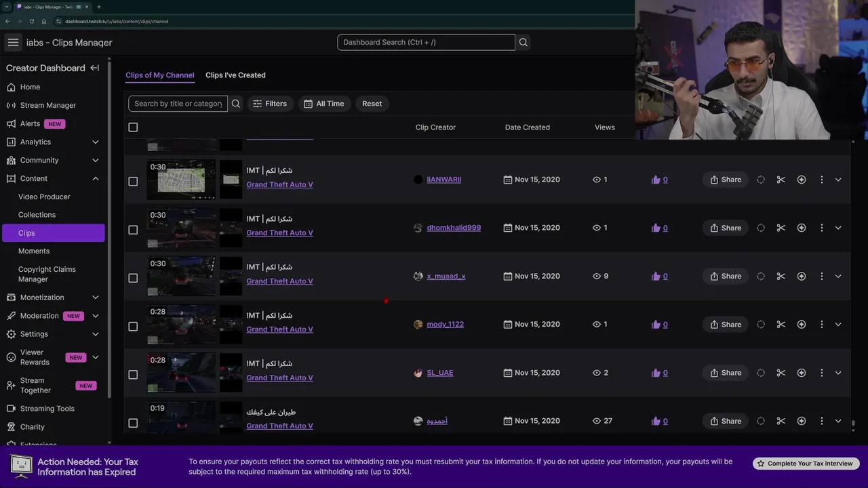Click the circular featured icon on IIANWARII row
868x488 pixels.
(x=761, y=180)
